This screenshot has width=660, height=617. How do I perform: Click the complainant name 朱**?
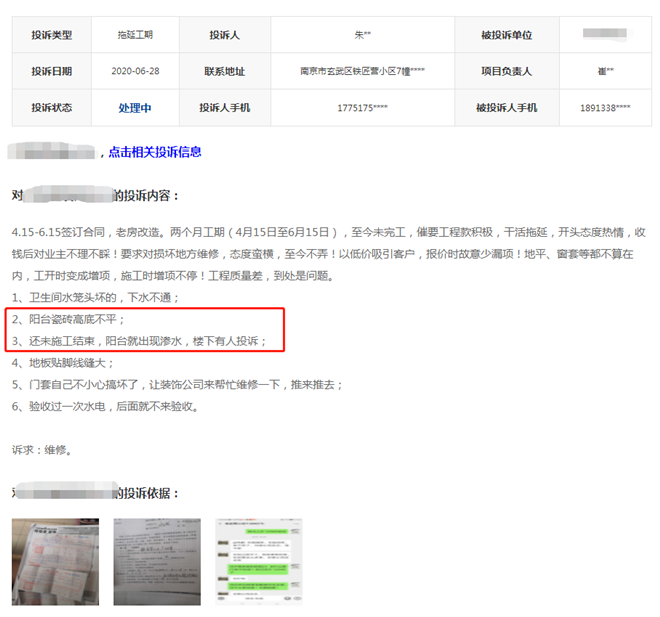coord(362,35)
